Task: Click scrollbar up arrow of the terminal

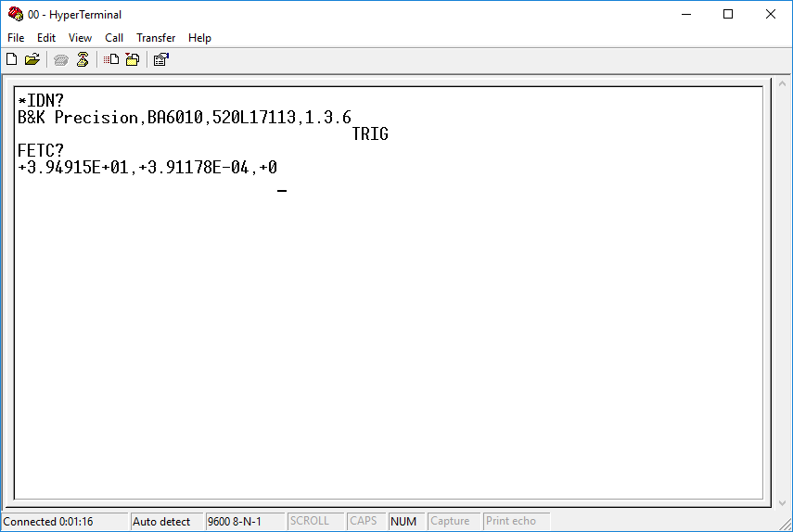Action: click(x=783, y=83)
